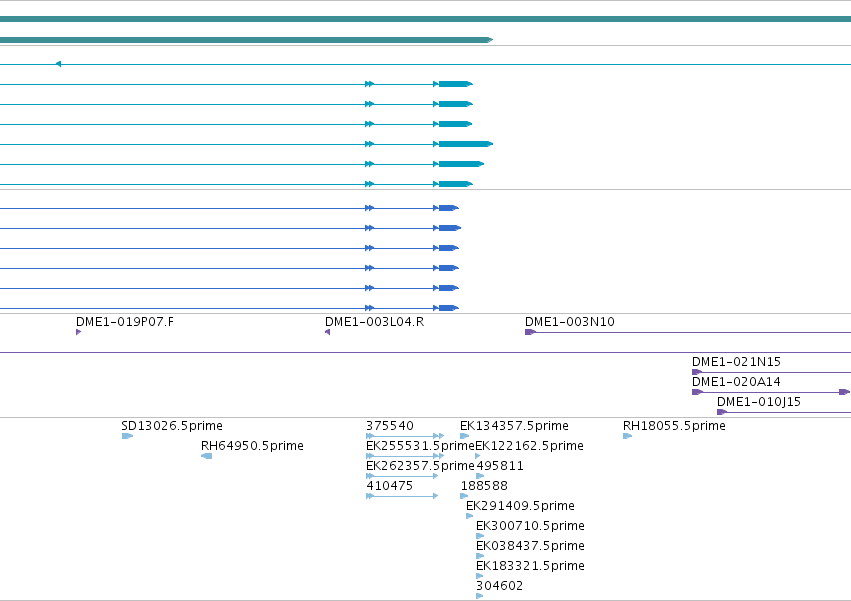Select the 188588 feature label
Screen dimensions: 851x601
point(484,486)
